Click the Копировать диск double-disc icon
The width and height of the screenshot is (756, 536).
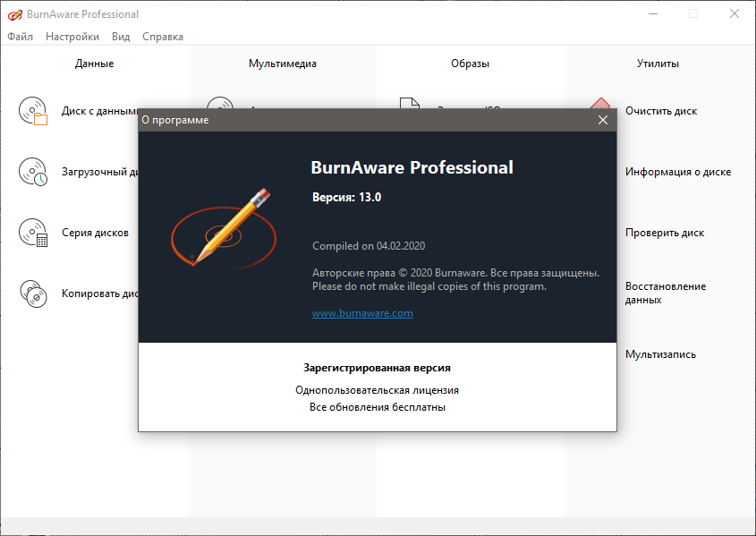pyautogui.click(x=33, y=293)
